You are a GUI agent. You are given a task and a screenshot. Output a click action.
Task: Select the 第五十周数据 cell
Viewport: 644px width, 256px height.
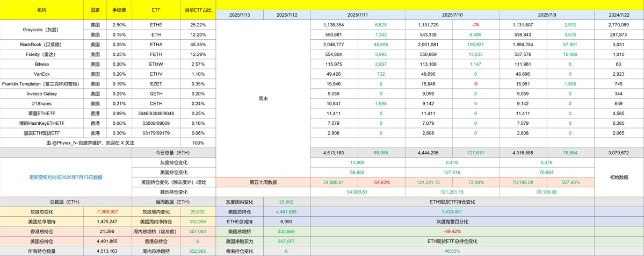click(263, 182)
